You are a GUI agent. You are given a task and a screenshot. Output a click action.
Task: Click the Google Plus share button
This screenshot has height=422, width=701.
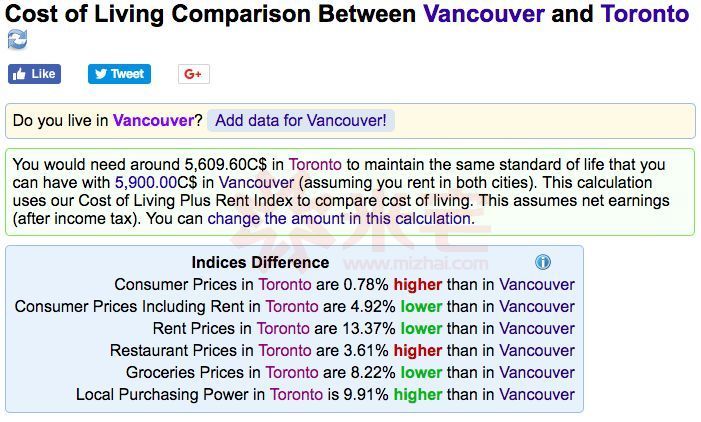click(x=193, y=74)
